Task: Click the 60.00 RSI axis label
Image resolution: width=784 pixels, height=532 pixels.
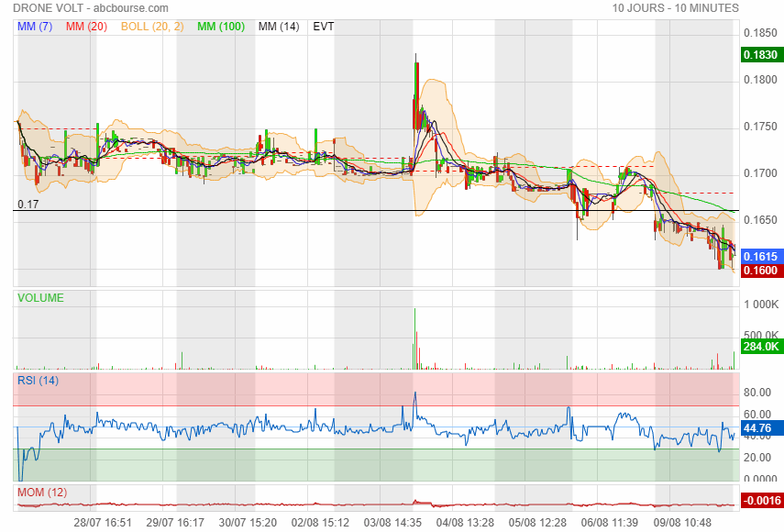Action: tap(757, 414)
